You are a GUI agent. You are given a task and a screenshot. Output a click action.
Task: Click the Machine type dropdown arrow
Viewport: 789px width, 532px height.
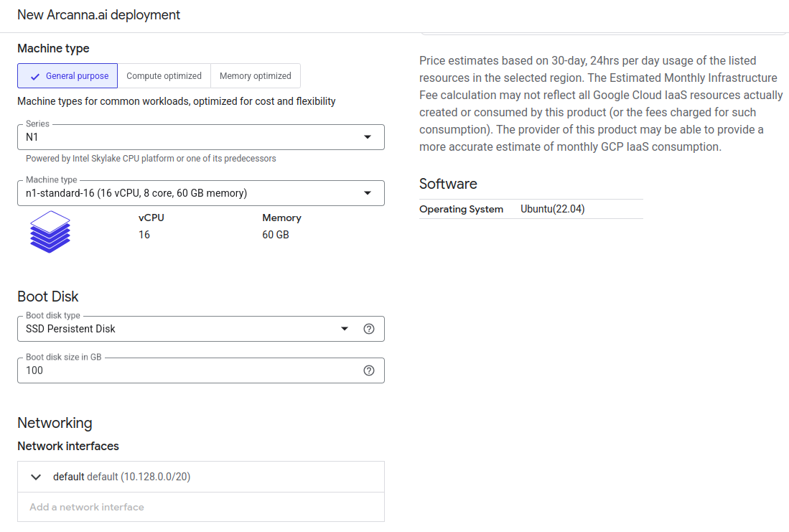[368, 193]
